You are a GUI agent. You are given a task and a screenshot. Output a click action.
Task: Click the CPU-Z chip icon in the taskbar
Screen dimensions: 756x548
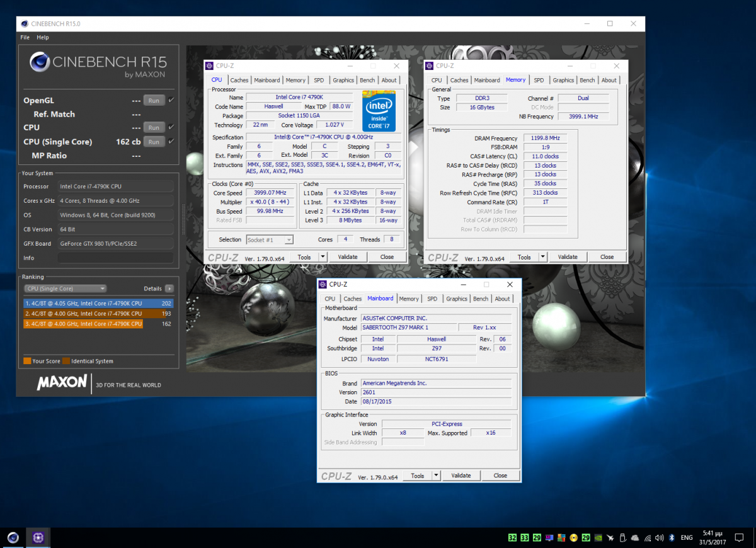tap(38, 537)
